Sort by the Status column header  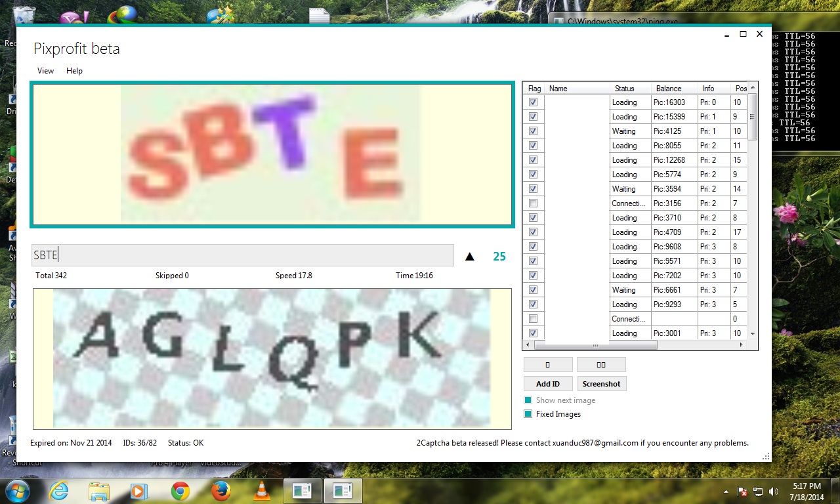point(631,89)
